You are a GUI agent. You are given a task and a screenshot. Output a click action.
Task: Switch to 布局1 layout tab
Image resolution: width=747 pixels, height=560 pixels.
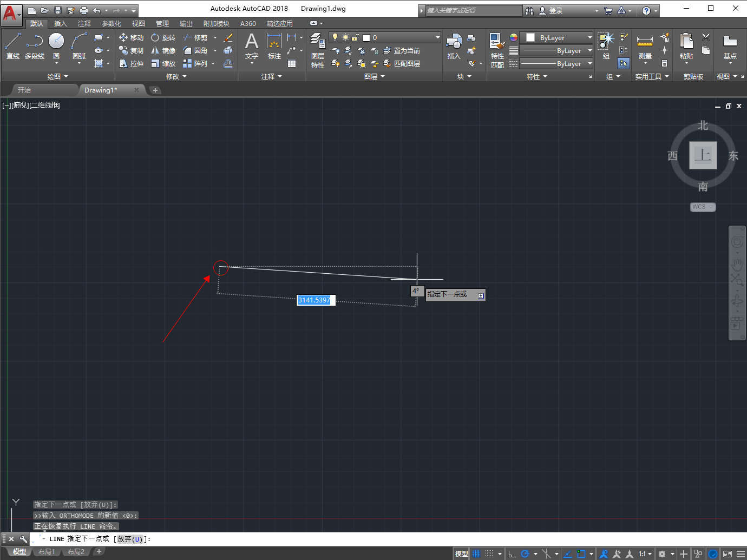(x=47, y=552)
